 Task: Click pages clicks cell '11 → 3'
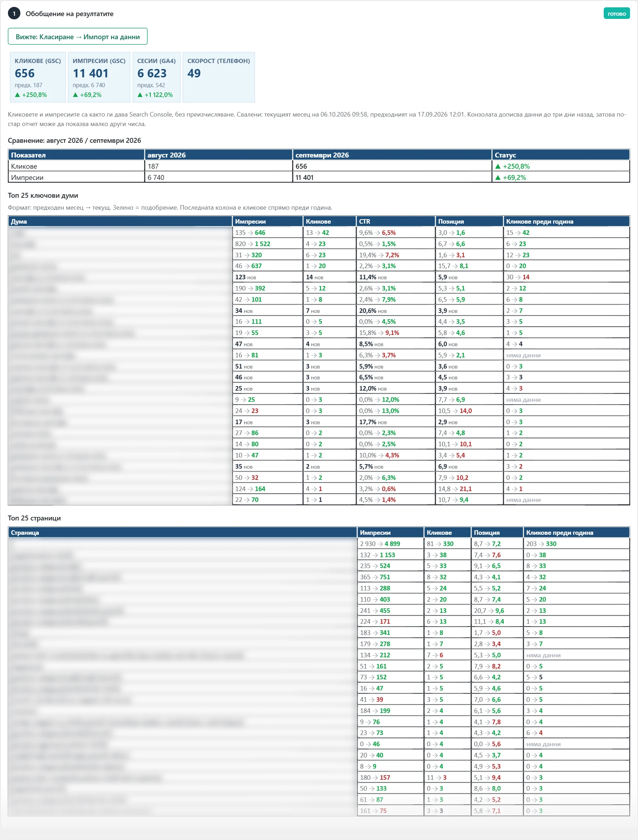[x=447, y=778]
